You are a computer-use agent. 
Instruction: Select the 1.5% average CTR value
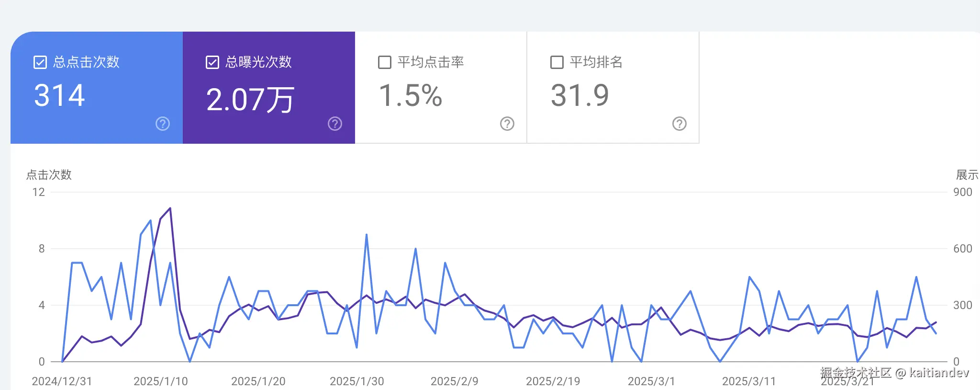tap(411, 95)
